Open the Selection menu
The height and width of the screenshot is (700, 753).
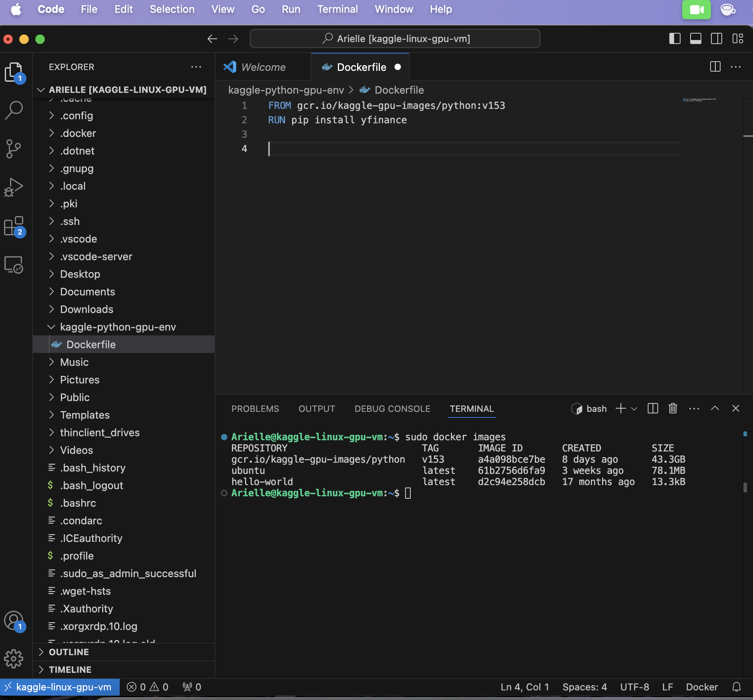click(x=172, y=9)
